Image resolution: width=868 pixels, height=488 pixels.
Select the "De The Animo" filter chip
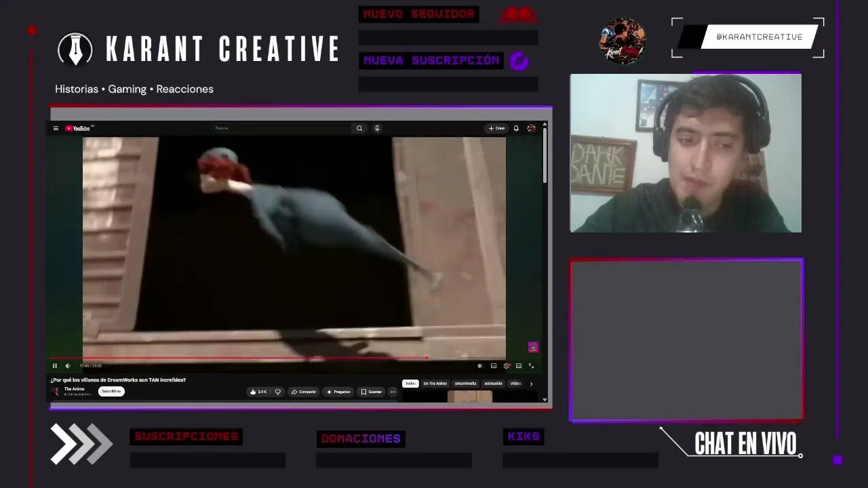435,384
